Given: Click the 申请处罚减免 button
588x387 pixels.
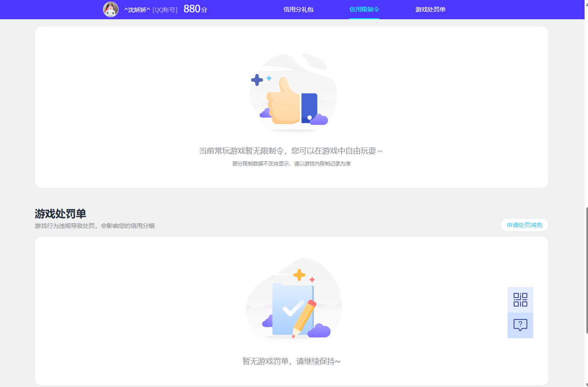Looking at the screenshot, I should (x=524, y=225).
